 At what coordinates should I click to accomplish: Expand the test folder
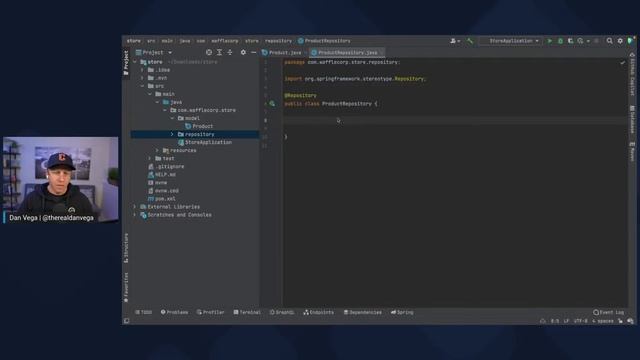(x=149, y=158)
